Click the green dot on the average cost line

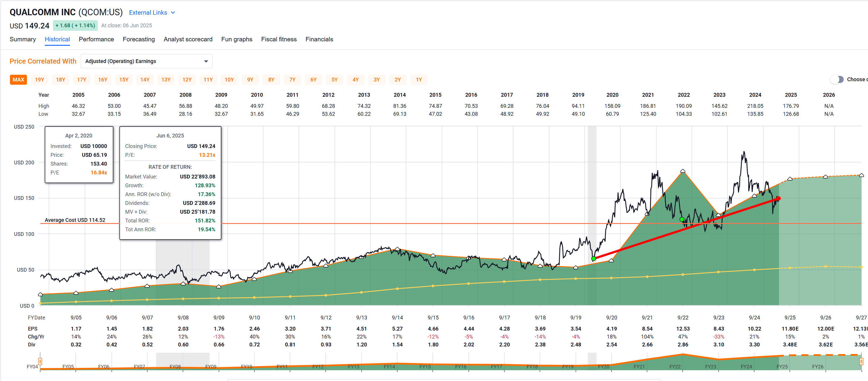coord(682,220)
